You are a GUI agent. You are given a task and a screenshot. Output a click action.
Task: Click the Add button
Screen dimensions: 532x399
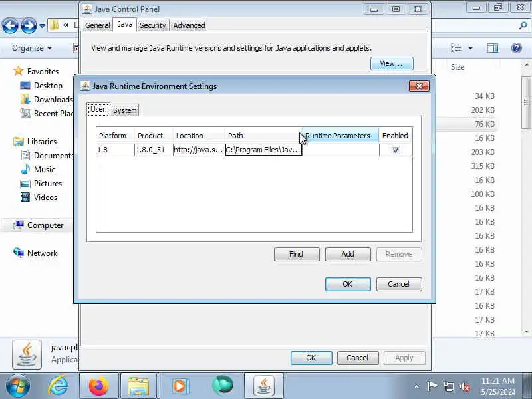click(348, 254)
